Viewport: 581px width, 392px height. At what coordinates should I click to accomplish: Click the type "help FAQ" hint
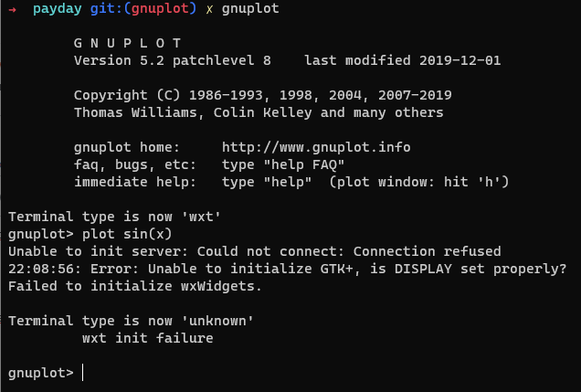click(x=283, y=164)
